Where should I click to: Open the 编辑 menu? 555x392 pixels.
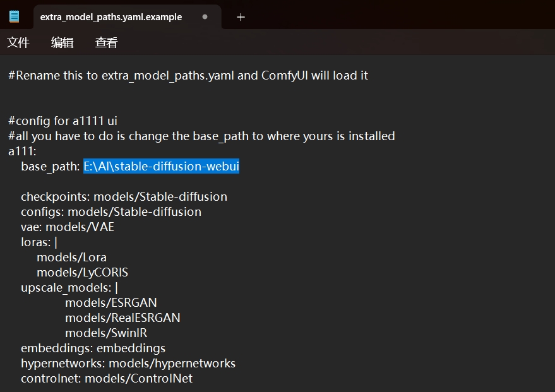[x=63, y=43]
